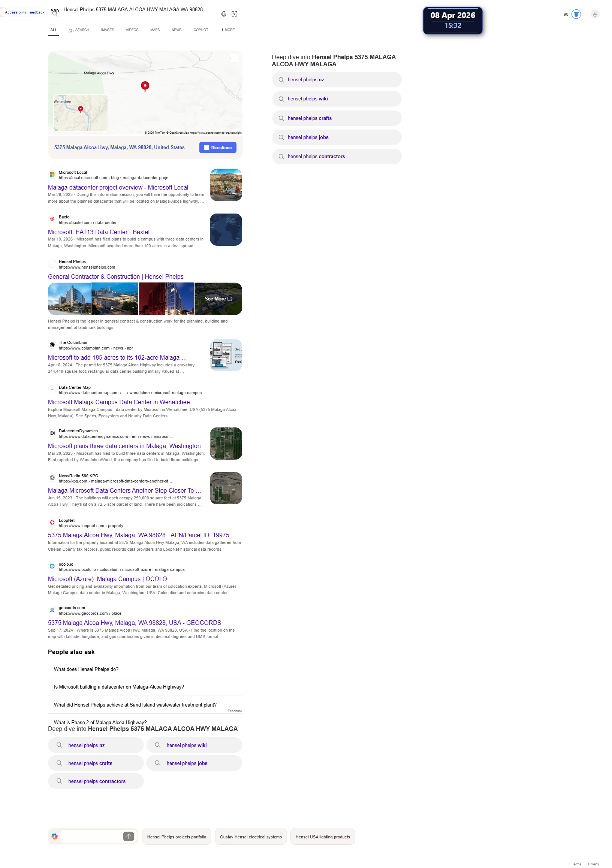This screenshot has width=612, height=868.
Task: Open 'Microsoft: EAT13 Data Center - Baxtel' result
Action: pos(99,232)
